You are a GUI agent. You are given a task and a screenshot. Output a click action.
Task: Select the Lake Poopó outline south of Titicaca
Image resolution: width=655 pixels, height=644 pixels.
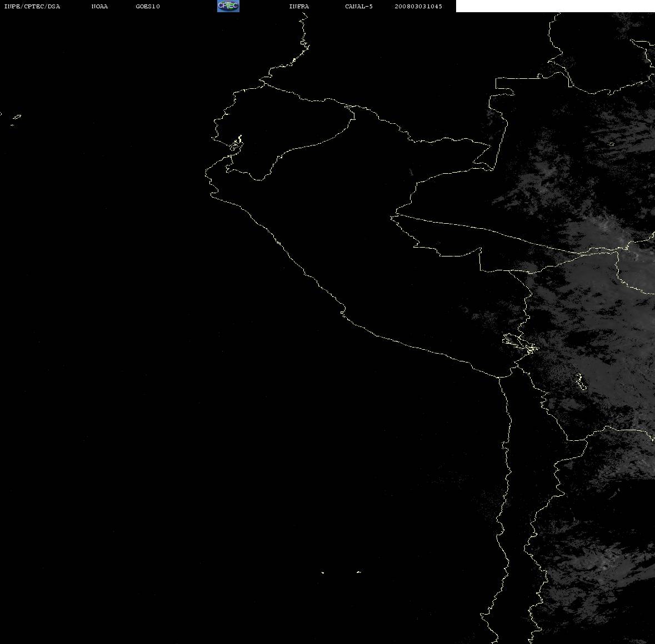pyautogui.click(x=581, y=381)
